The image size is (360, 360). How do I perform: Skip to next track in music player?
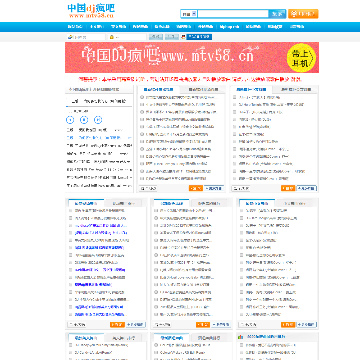(x=98, y=120)
